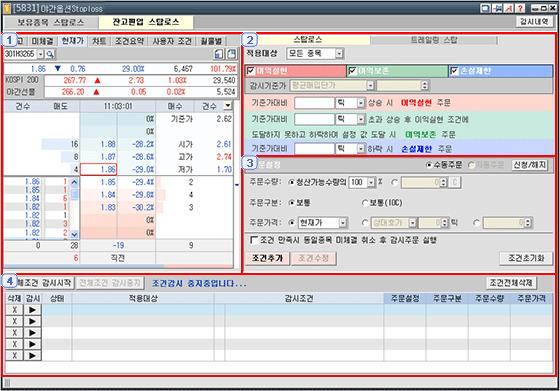This screenshot has width=560, height=391.
Task: Enable the 조건 만족시 동일종목 미체결 취소 checkbox
Action: click(x=254, y=240)
